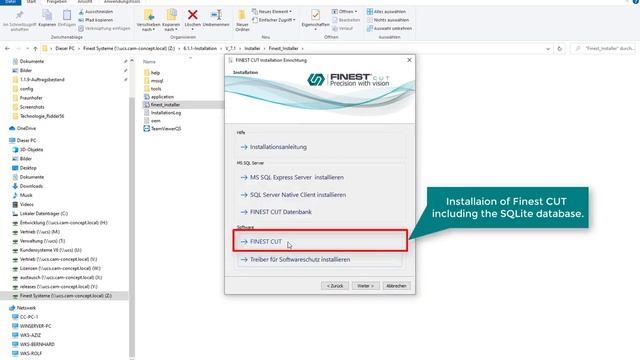The image size is (640, 360).
Task: Create a folder with Neuer Ordner
Action: (242, 20)
